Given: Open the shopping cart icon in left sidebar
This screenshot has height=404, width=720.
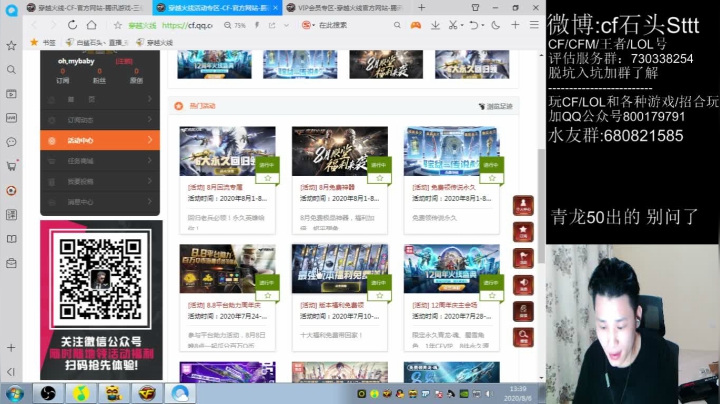Looking at the screenshot, I should [11, 166].
